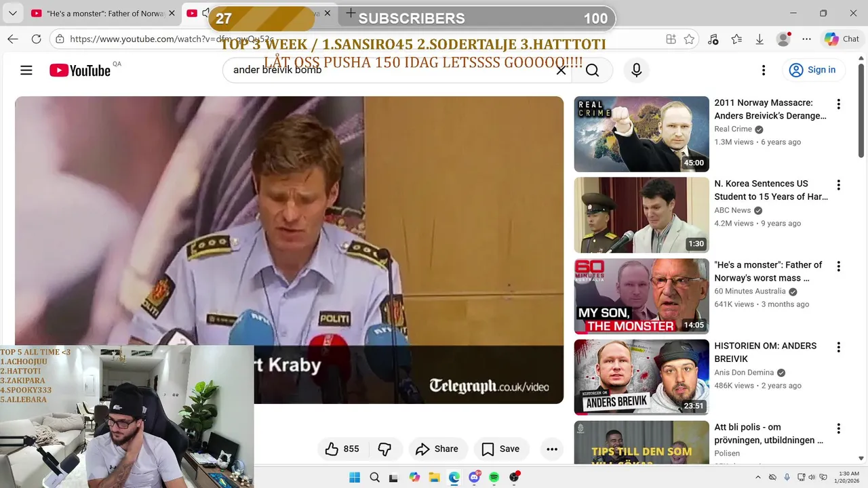Visit the ABC News channel
Image resolution: width=868 pixels, height=488 pixels.
tap(732, 210)
